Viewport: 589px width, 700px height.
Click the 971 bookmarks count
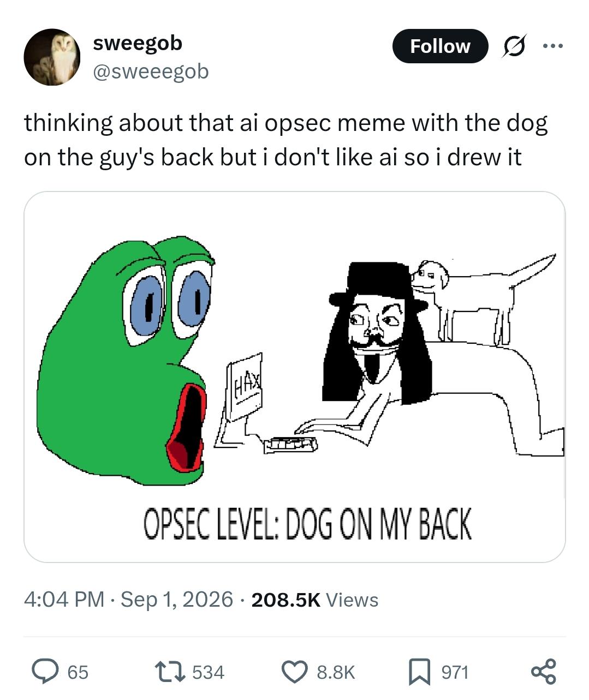(x=455, y=672)
